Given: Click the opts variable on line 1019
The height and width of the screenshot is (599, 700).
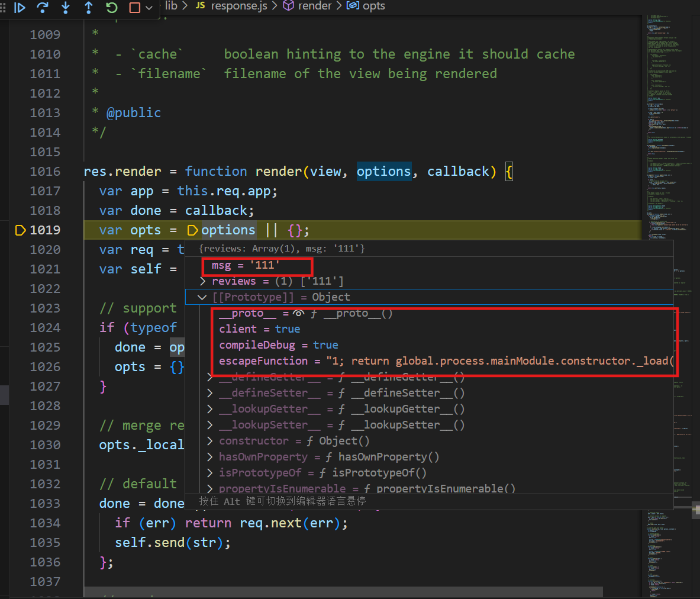Looking at the screenshot, I should [x=146, y=230].
